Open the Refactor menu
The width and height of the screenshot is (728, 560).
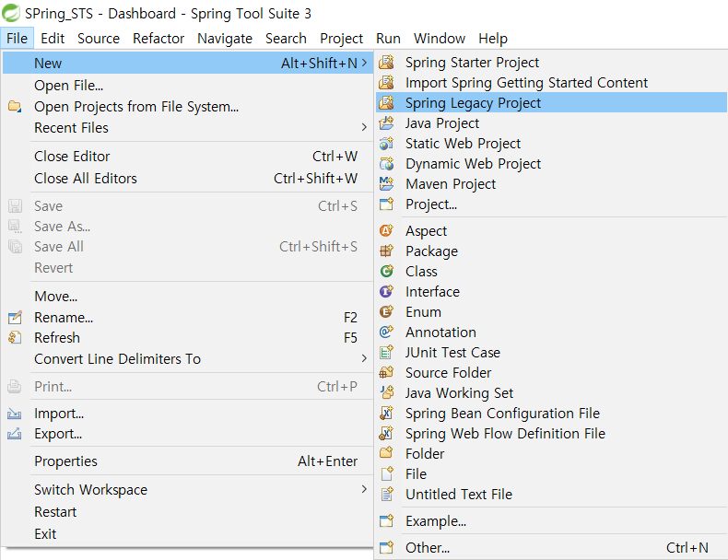pos(159,38)
